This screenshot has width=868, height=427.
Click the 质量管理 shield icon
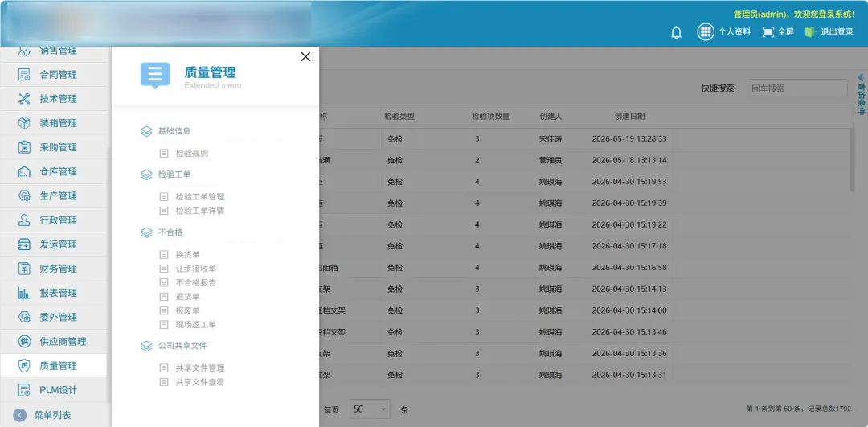[x=24, y=366]
